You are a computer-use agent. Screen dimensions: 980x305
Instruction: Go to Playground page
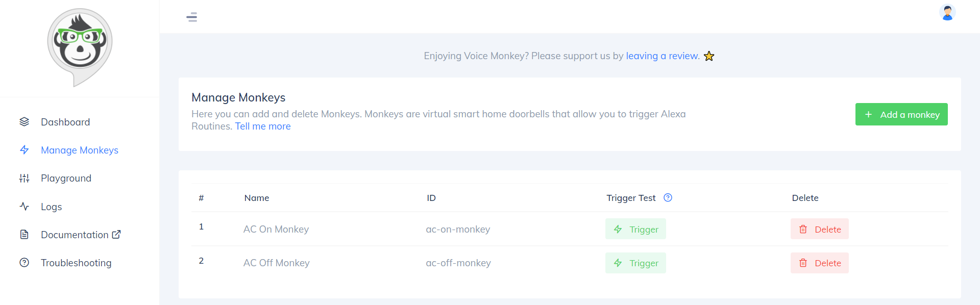[66, 178]
